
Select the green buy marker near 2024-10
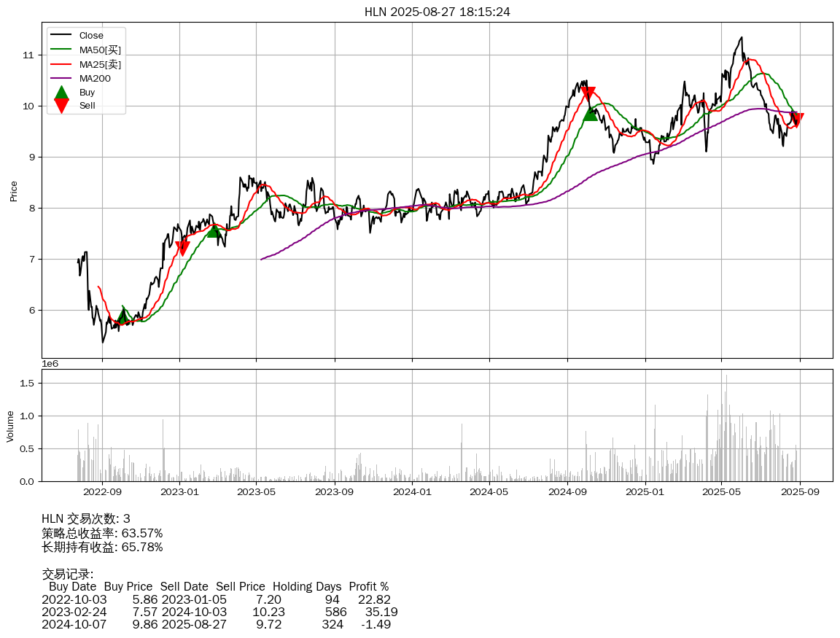pos(590,113)
